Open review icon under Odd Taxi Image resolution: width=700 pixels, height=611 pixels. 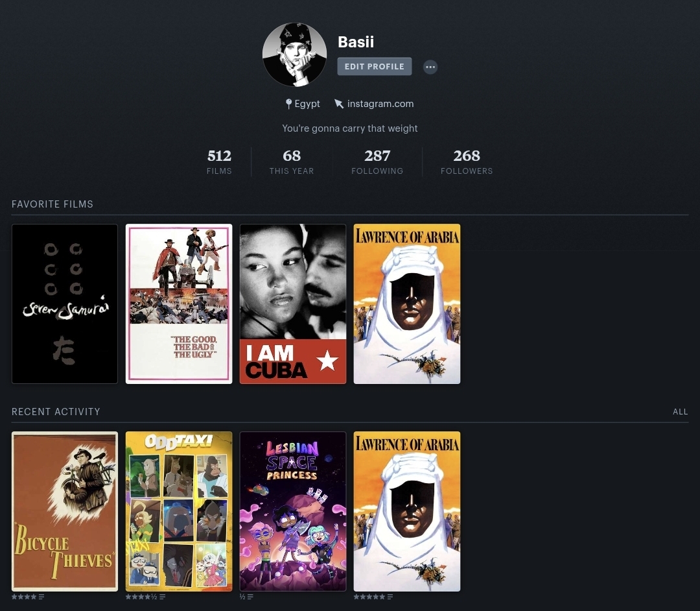163,597
